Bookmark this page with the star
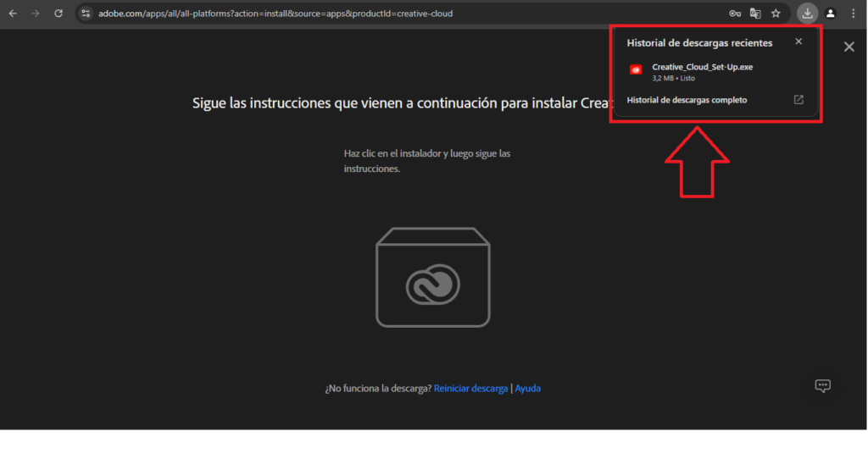The height and width of the screenshot is (459, 868). tap(776, 14)
